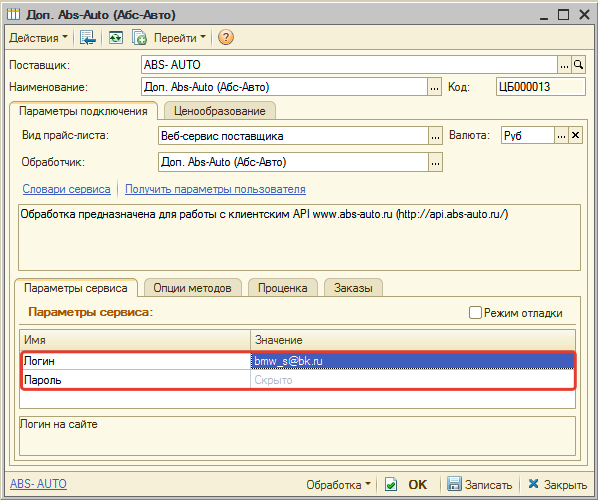598x500 pixels.
Task: Click the Записать floppy disk icon
Action: (454, 484)
